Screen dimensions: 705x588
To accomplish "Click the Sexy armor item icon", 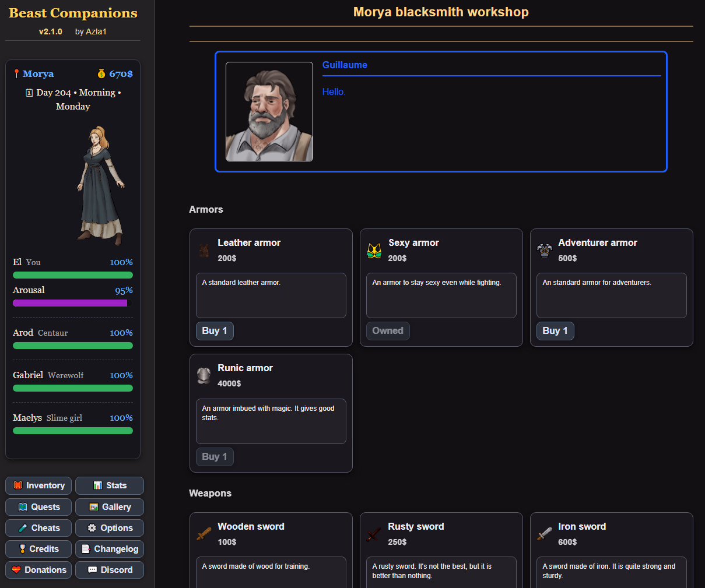I will click(x=374, y=251).
